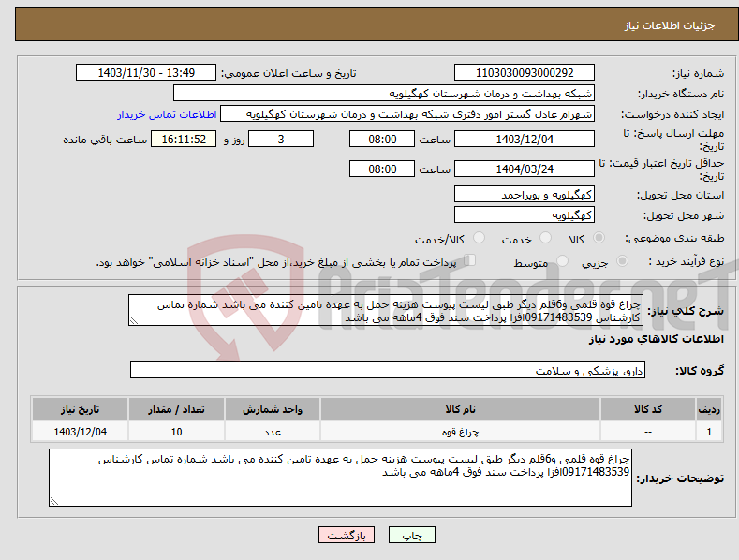739x560 pixels.
Task: Click the resize handle of buyer notes textarea
Action: click(54, 502)
